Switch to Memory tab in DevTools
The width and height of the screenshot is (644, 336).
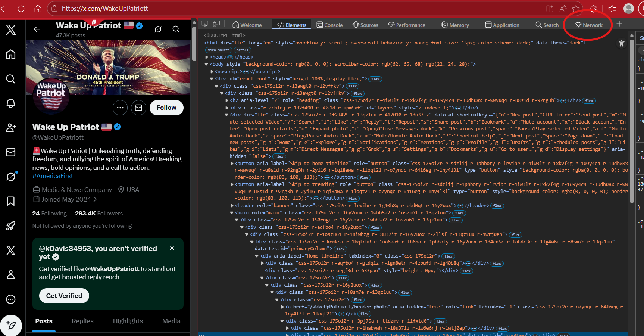(x=455, y=25)
